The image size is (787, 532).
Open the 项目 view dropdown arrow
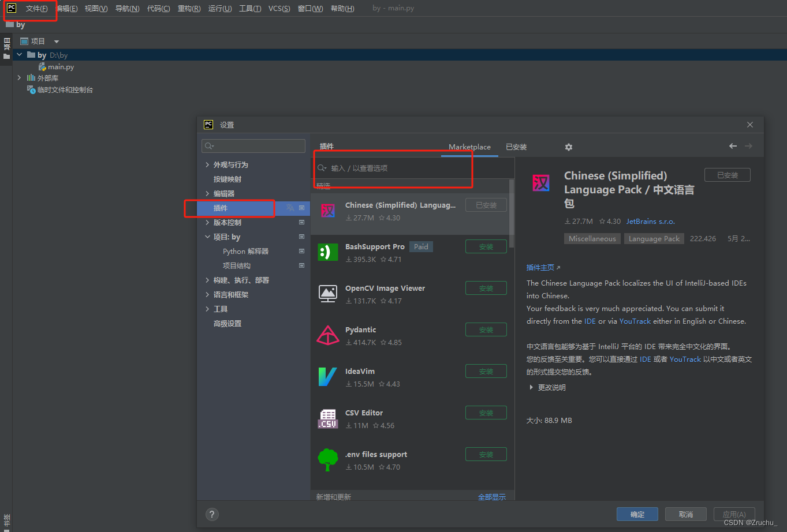tap(56, 41)
